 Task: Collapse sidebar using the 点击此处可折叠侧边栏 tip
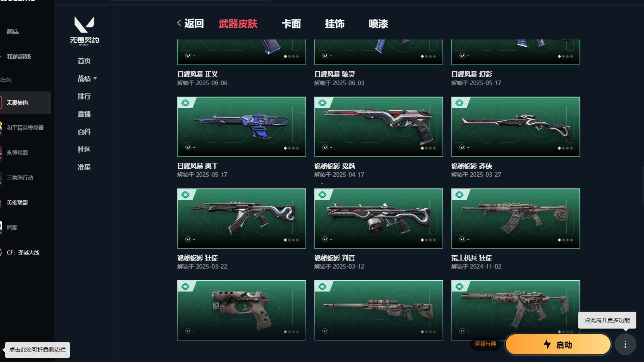[x=37, y=350]
